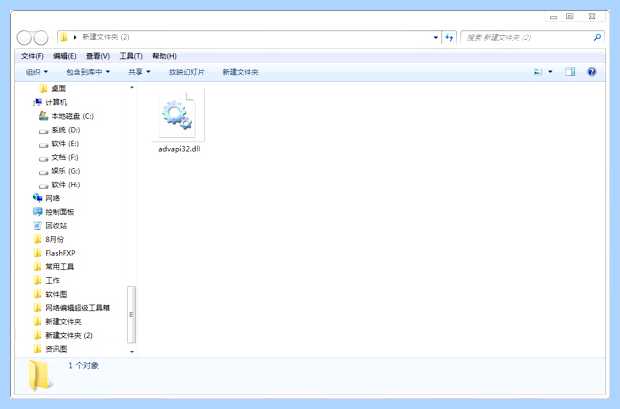Open the 共享 dropdown
Viewport: 620px width, 409px height.
pos(139,72)
